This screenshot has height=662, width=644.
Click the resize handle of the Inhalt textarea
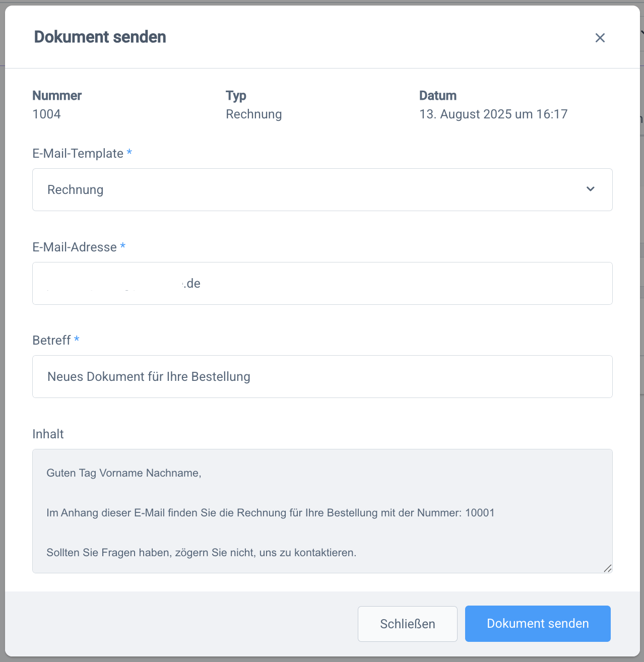point(608,568)
